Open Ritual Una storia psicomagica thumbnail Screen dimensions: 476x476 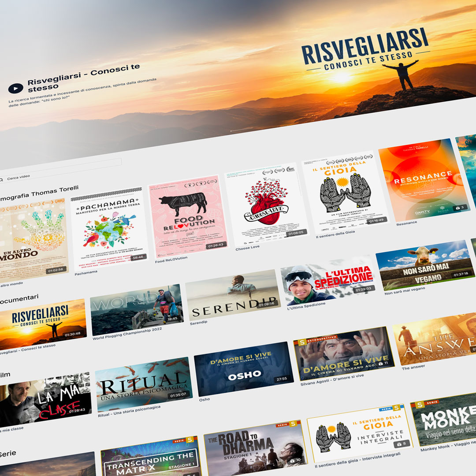(x=144, y=384)
